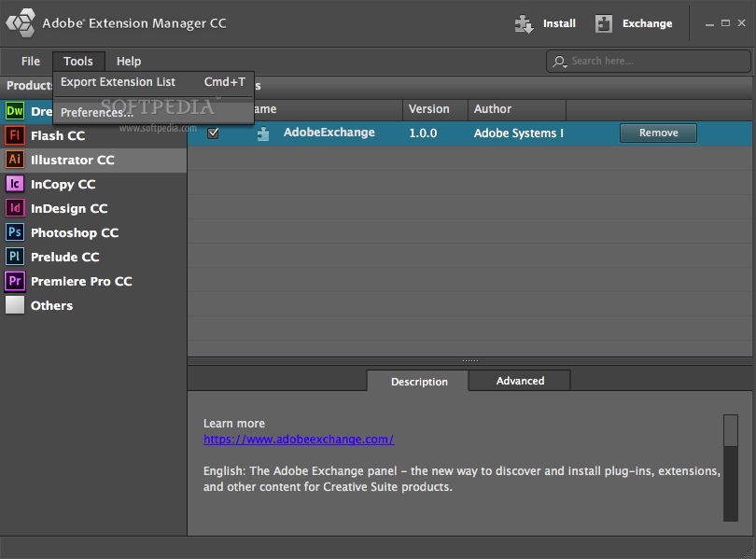Select the Prelude CC product icon
The width and height of the screenshot is (756, 559).
pyautogui.click(x=14, y=257)
